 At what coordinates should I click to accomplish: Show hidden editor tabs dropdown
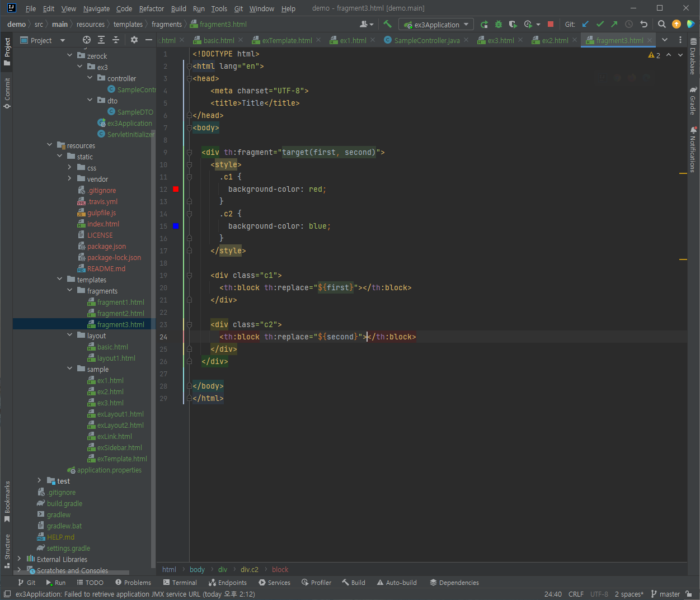[x=665, y=40]
